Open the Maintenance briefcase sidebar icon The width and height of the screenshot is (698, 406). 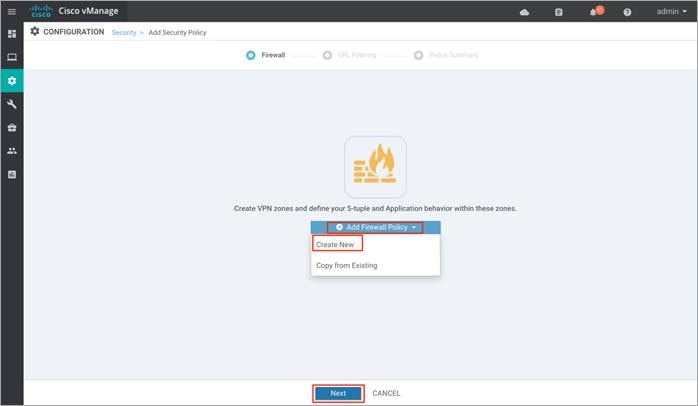click(12, 128)
